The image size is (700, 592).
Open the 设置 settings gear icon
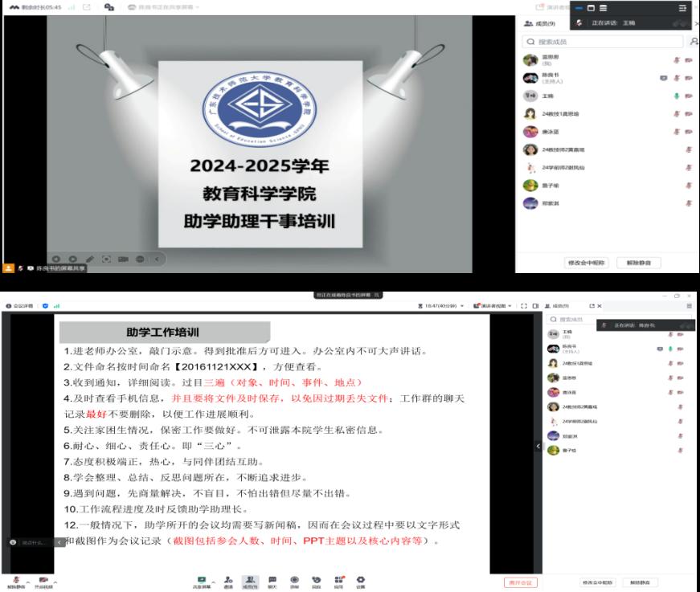click(x=361, y=579)
